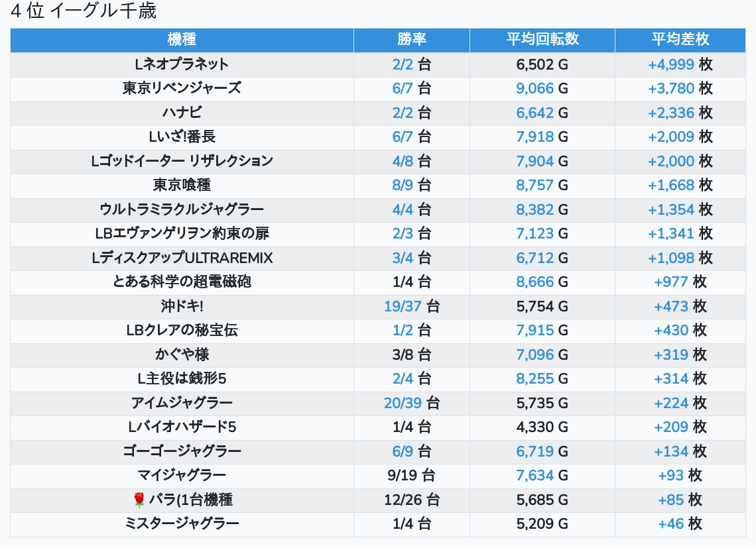This screenshot has height=548, width=756.
Task: Click the +2,336 difference link for ハナビ
Action: tap(671, 113)
